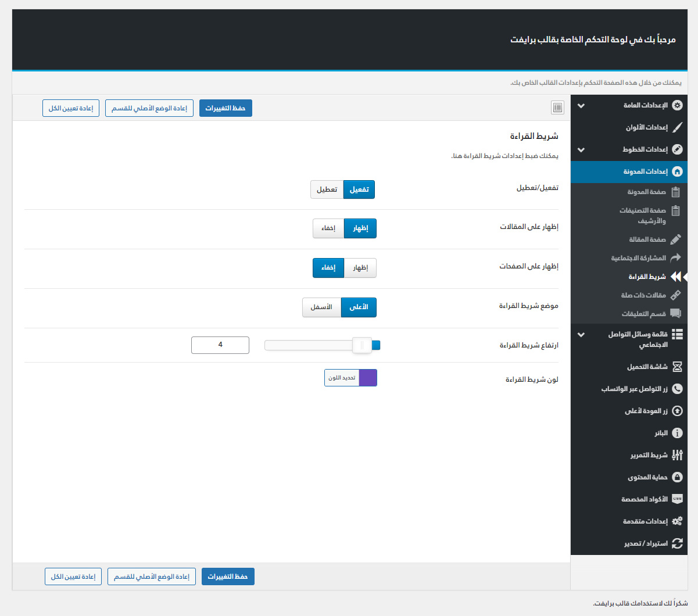The image size is (698, 616).
Task: Click the purple reading bar color swatch
Action: pos(368,378)
